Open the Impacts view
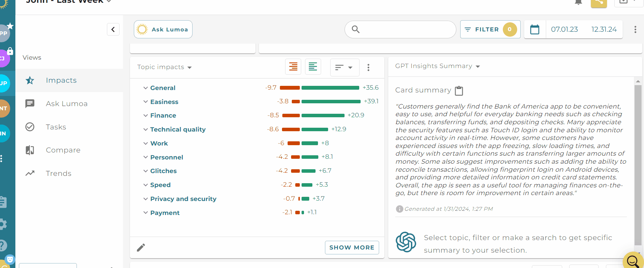 tap(69, 81)
